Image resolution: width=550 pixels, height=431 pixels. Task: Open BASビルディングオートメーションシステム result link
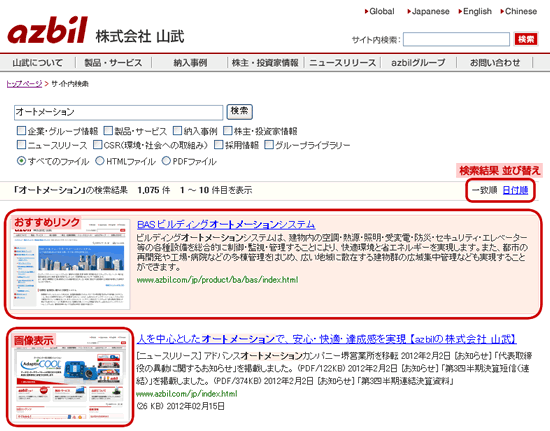click(x=226, y=224)
